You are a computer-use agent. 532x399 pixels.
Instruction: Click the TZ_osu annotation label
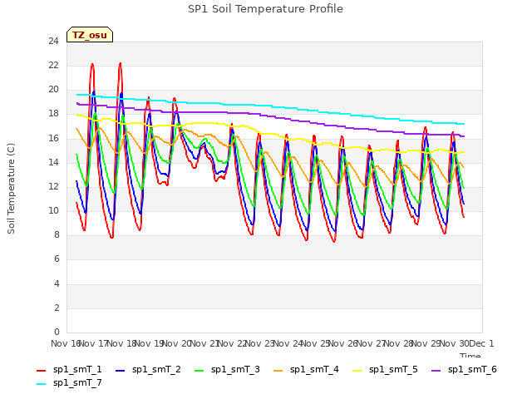pyautogui.click(x=90, y=35)
